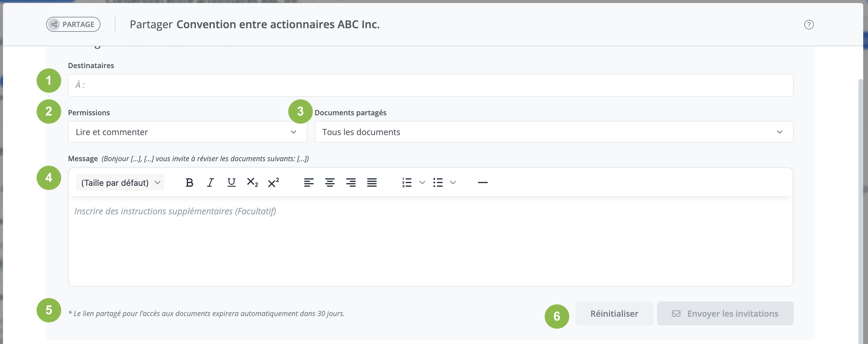The height and width of the screenshot is (344, 868).
Task: Click the Destinataires input field
Action: (x=430, y=85)
